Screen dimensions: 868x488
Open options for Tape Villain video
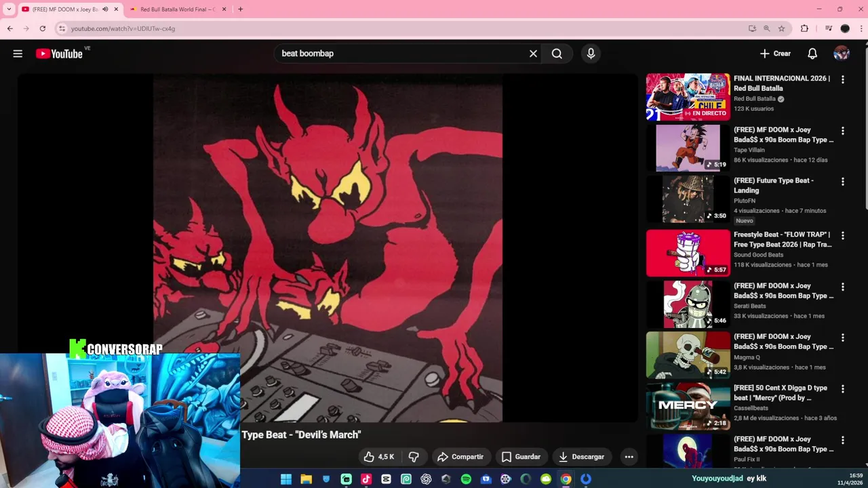843,131
